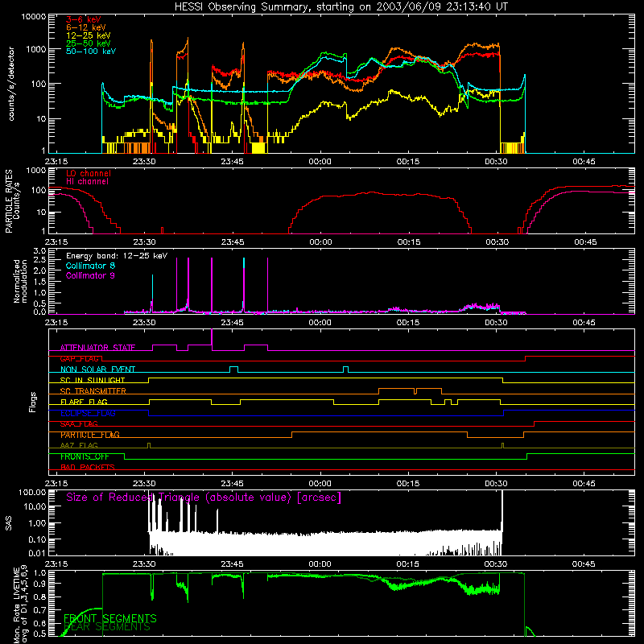The image size is (644, 644).
Task: Click the '00:45' tick under count rate panel
Action: [x=584, y=162]
